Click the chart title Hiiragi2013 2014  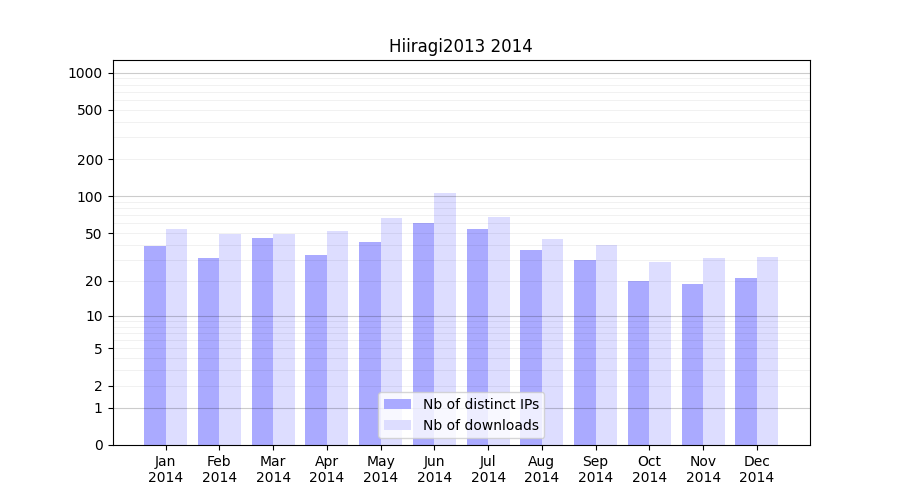(x=460, y=46)
